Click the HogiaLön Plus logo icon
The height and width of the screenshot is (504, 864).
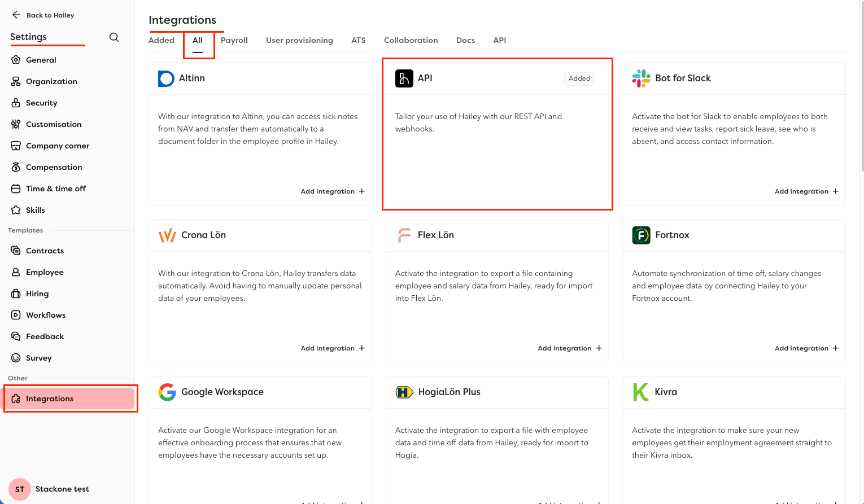(x=404, y=392)
